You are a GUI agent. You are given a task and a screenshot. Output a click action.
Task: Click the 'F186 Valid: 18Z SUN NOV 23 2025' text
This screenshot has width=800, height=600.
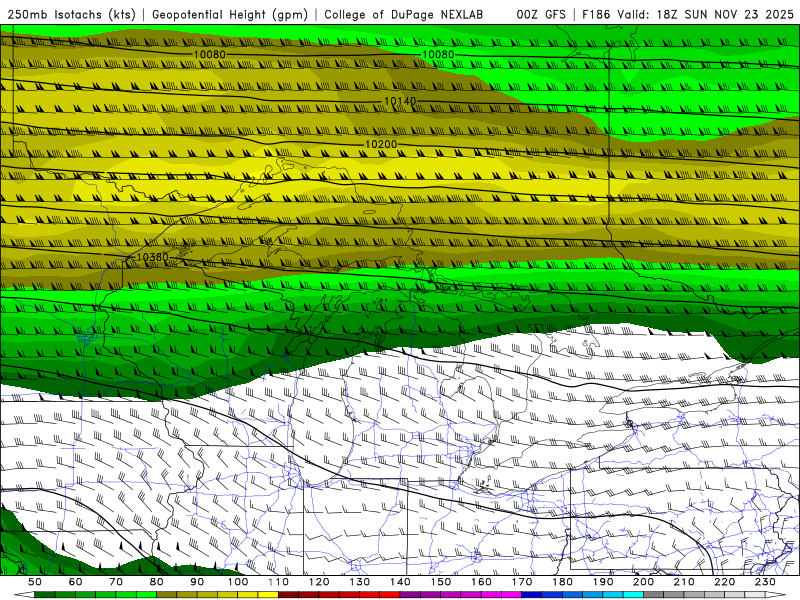(688, 14)
